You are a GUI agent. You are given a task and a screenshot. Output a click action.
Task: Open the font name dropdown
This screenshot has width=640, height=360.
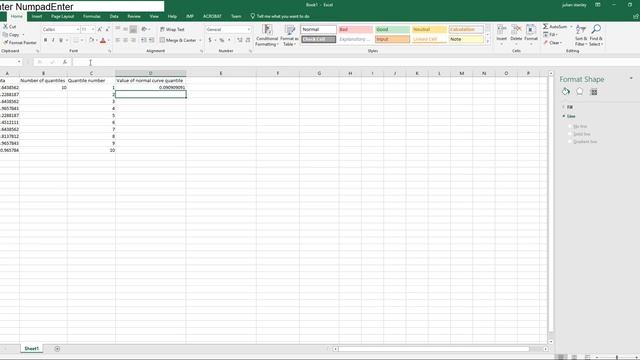click(x=78, y=29)
